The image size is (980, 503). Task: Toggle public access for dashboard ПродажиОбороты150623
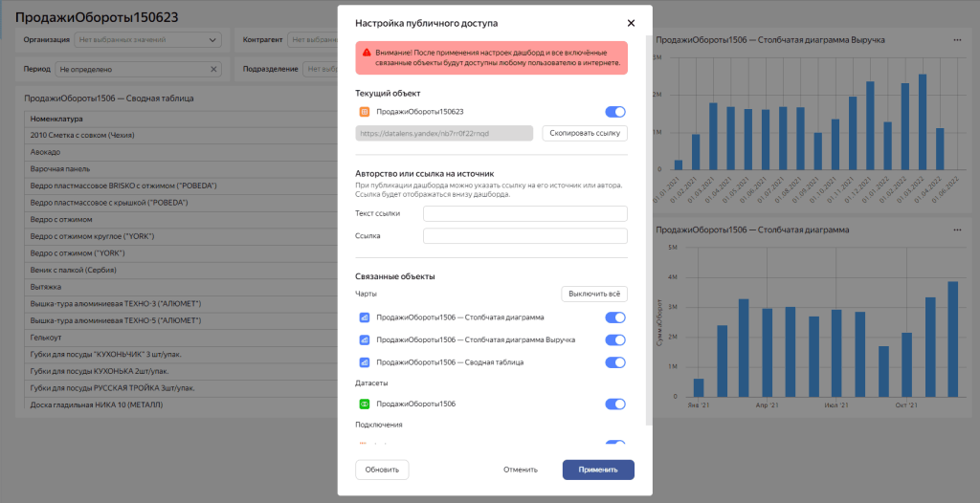[x=615, y=112]
